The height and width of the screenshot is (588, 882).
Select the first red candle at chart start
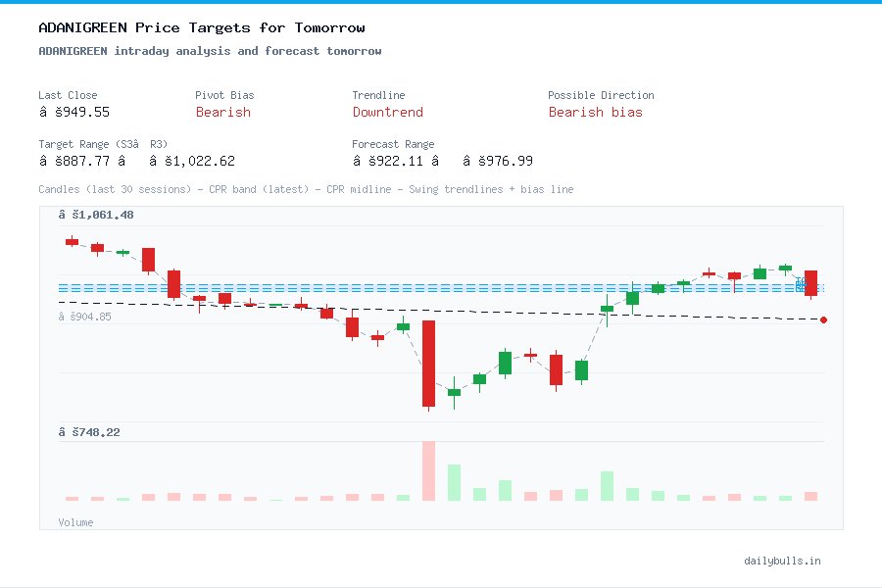click(71, 241)
